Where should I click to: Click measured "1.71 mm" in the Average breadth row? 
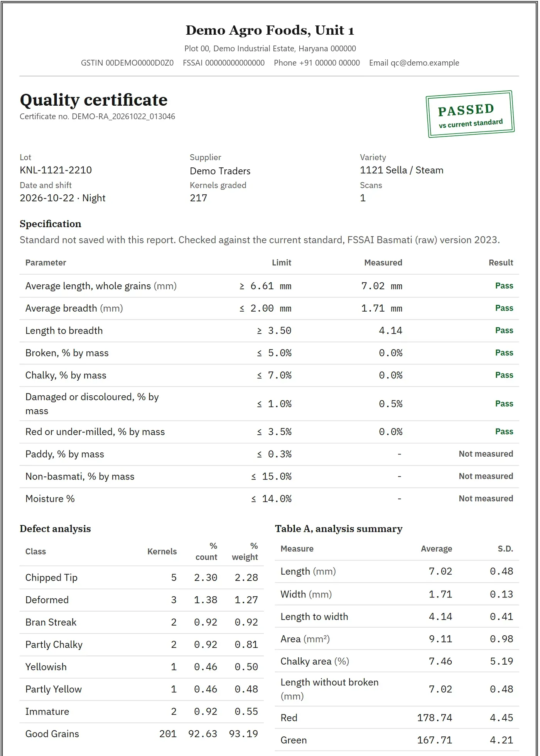click(381, 308)
